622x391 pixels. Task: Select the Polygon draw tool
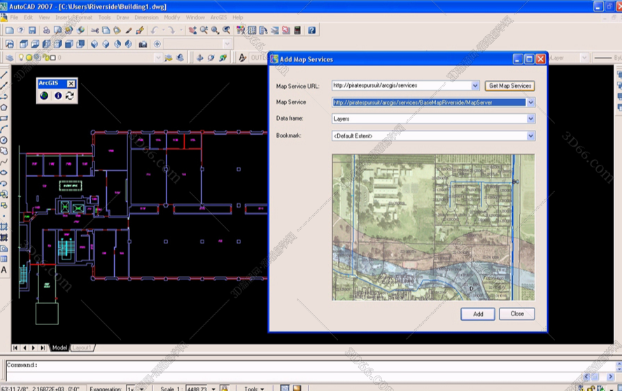click(x=4, y=107)
